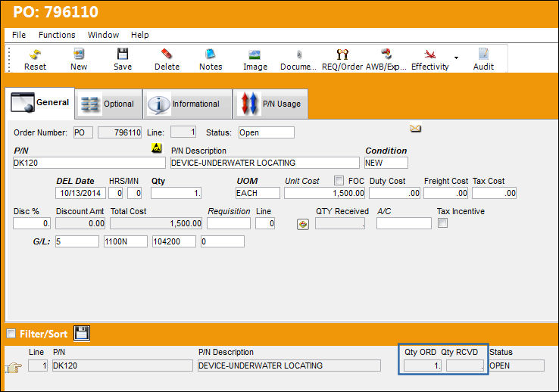
Task: Open the Help menu
Action: (x=139, y=35)
